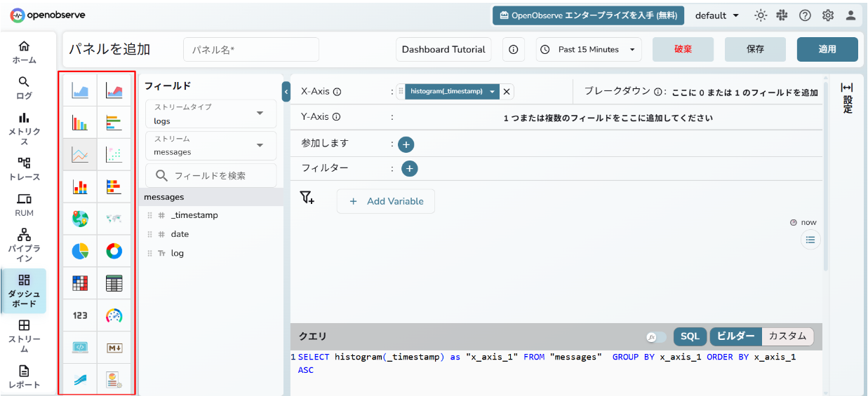This screenshot has height=396, width=868.
Task: Click the 破棄 discard button
Action: (x=683, y=50)
